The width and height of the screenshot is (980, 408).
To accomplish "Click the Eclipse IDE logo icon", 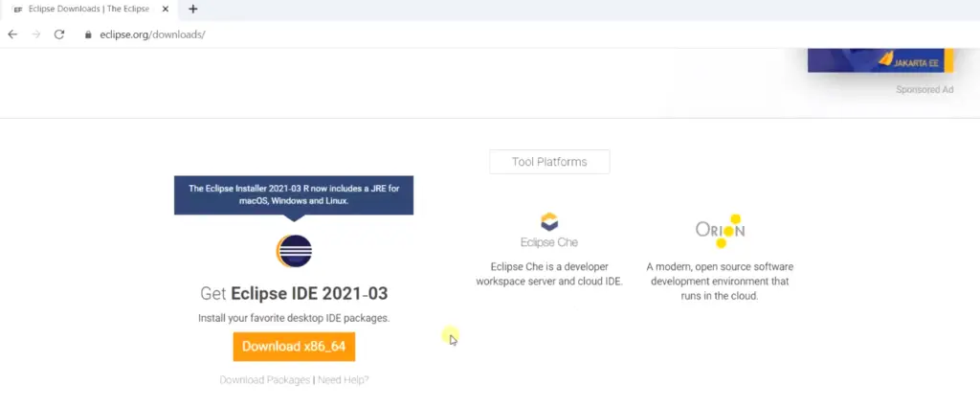I will (x=294, y=251).
